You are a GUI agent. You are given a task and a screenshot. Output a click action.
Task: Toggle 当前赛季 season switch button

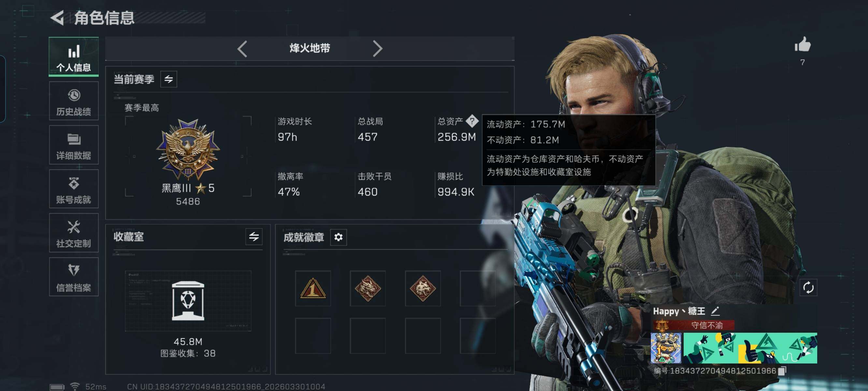[168, 79]
